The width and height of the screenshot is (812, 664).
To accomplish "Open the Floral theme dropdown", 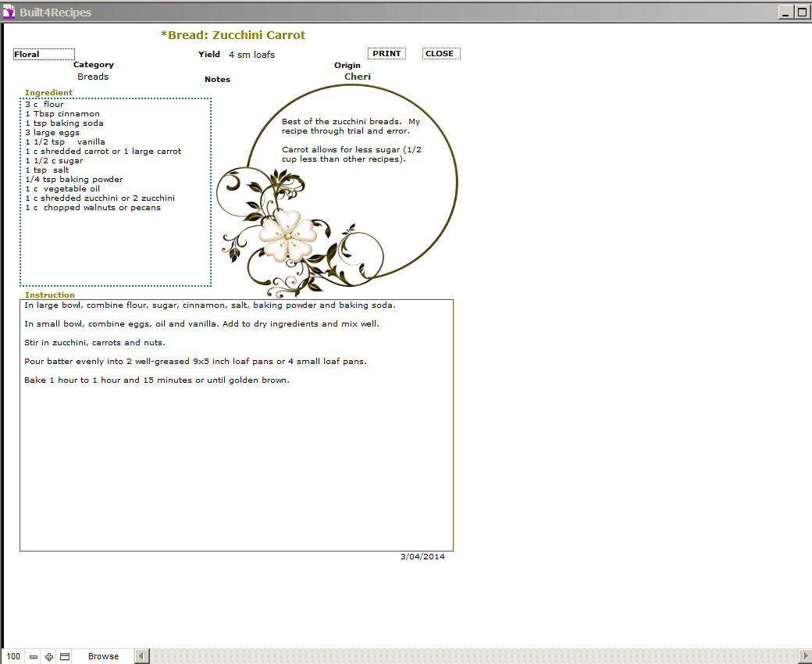I will pos(44,55).
